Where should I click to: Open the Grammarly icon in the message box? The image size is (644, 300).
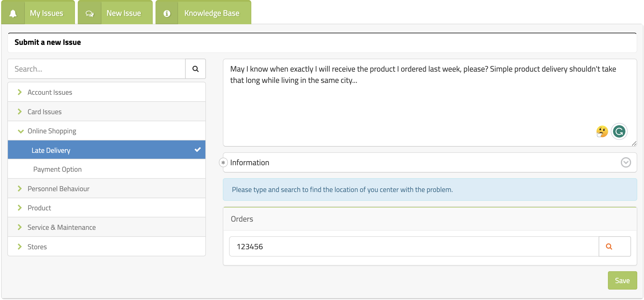(x=619, y=131)
